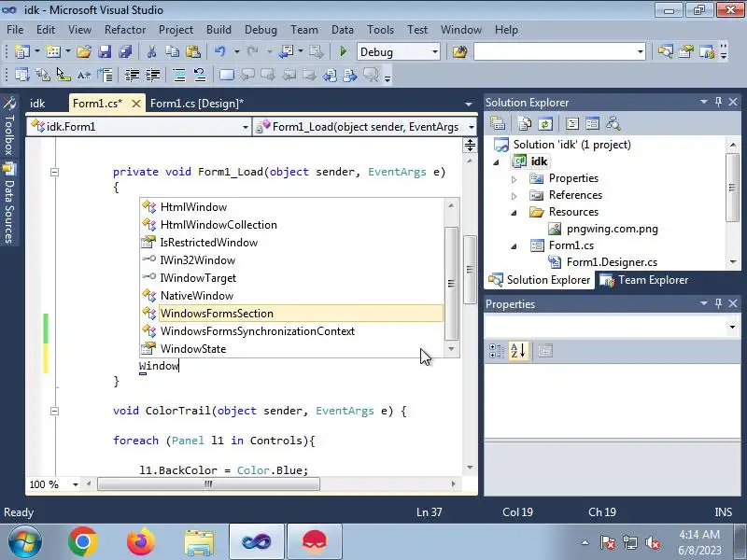
Task: Pin the Solution Explorer panel
Action: (718, 102)
